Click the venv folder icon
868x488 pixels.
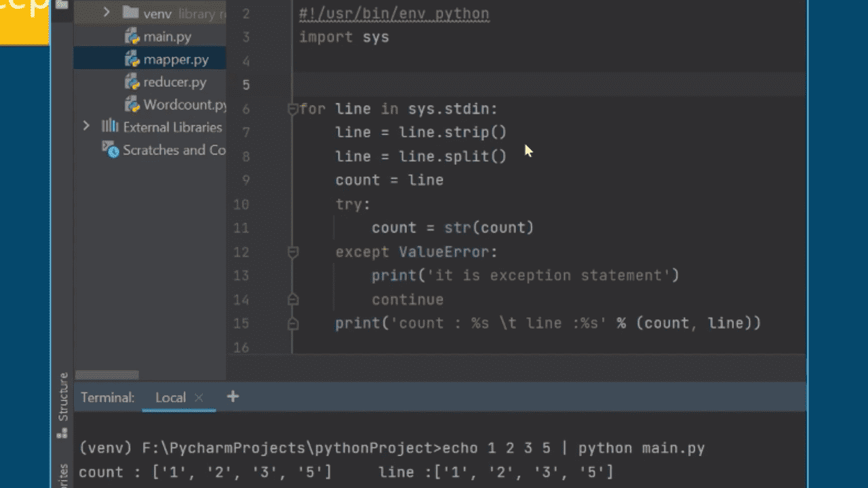pos(130,13)
